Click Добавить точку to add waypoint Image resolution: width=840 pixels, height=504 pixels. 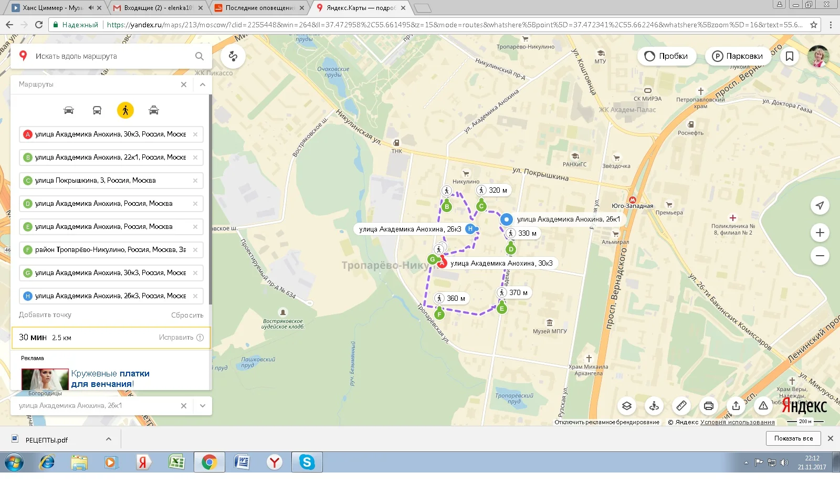click(x=45, y=315)
